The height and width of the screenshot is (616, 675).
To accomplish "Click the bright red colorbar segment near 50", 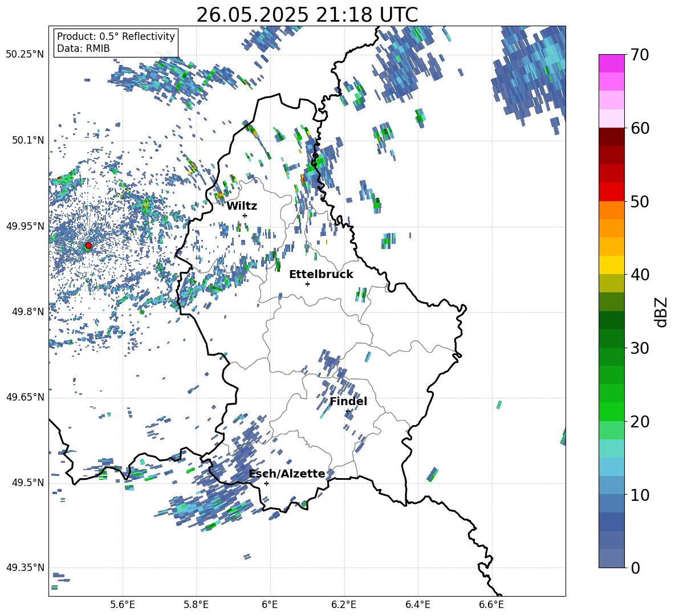I will point(611,192).
